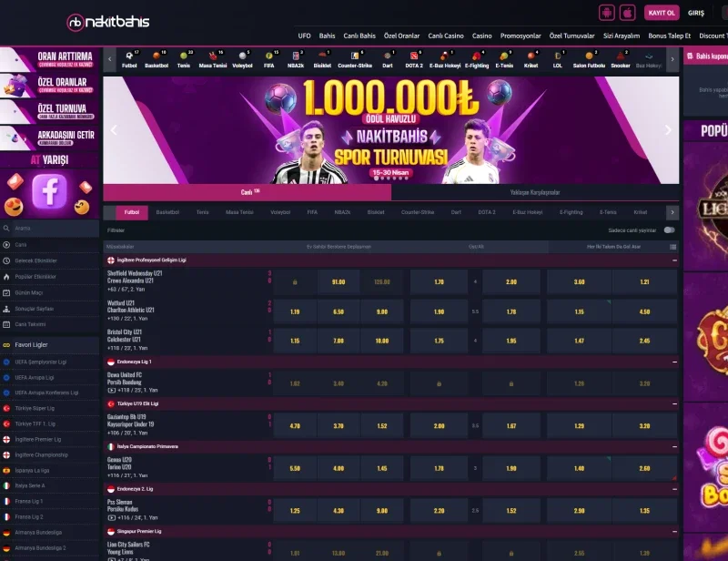This screenshot has height=561, width=728.
Task: Go to previous banner slide arrow
Action: (x=115, y=130)
